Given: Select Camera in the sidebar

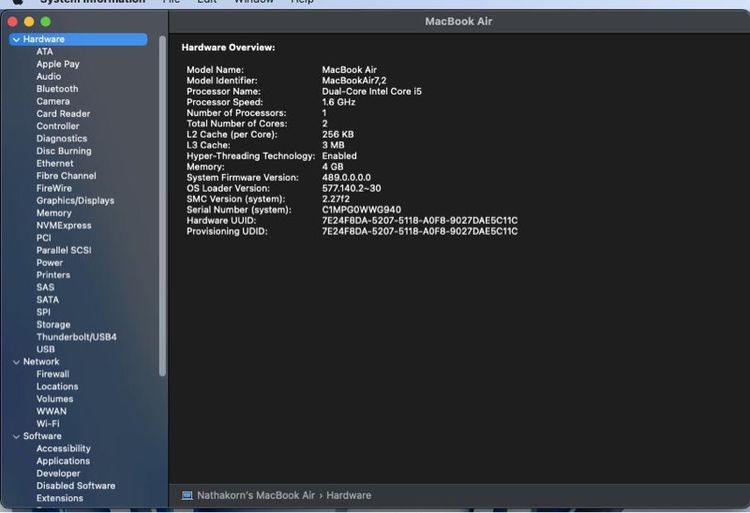Looking at the screenshot, I should 53,101.
